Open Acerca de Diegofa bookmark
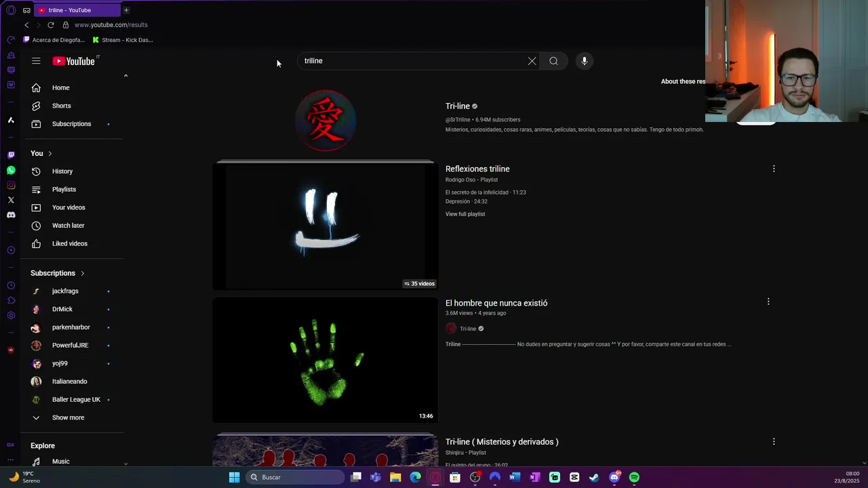Screen dimensions: 868x488 54,40
